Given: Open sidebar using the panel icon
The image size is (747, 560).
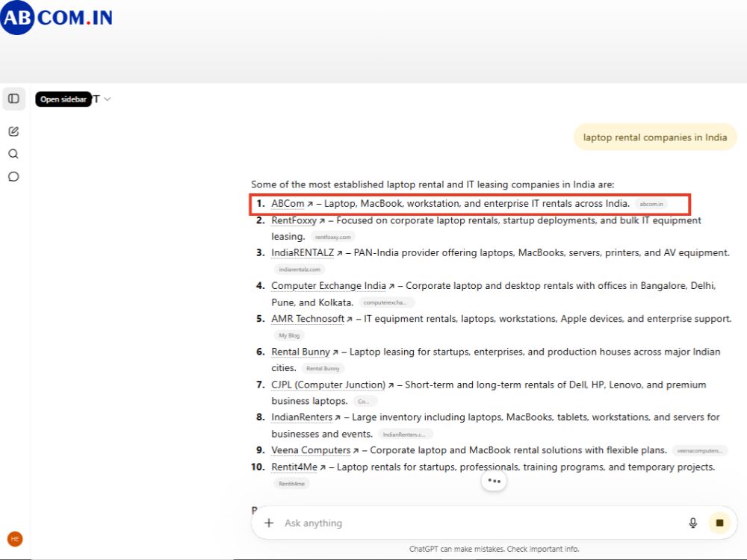Looking at the screenshot, I should (13, 99).
